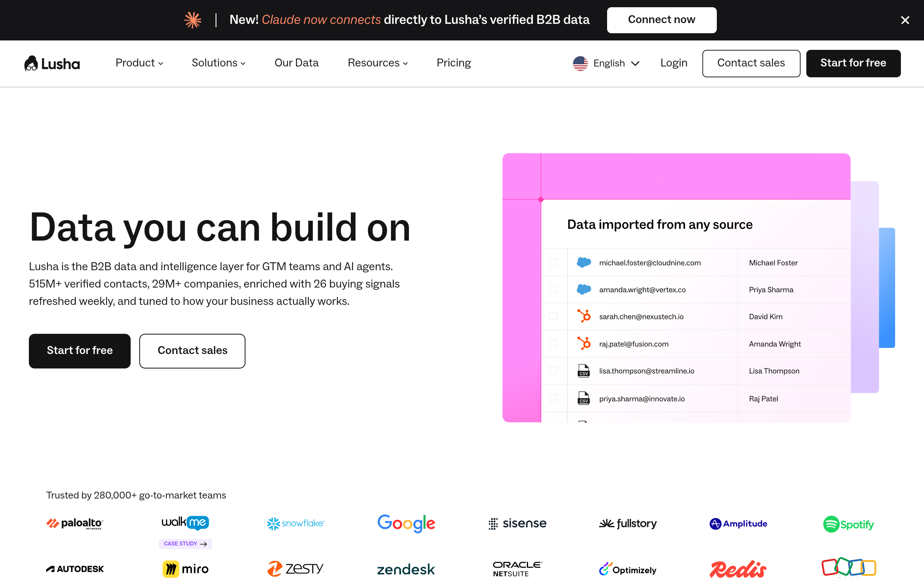Click the Login link

tap(674, 63)
